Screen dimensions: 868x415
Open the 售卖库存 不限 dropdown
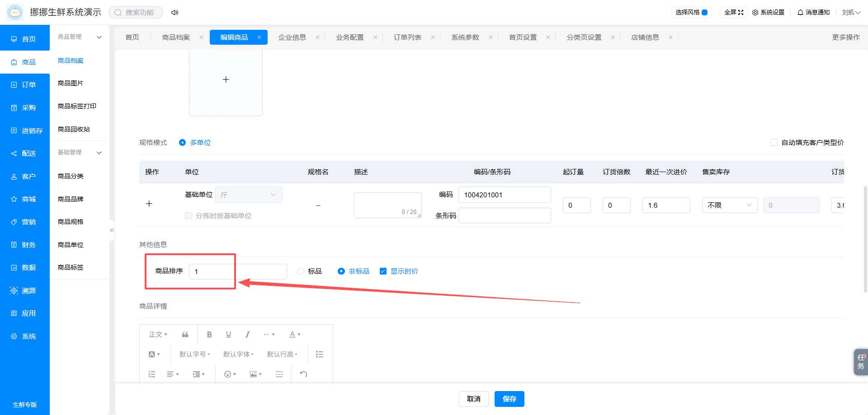730,205
